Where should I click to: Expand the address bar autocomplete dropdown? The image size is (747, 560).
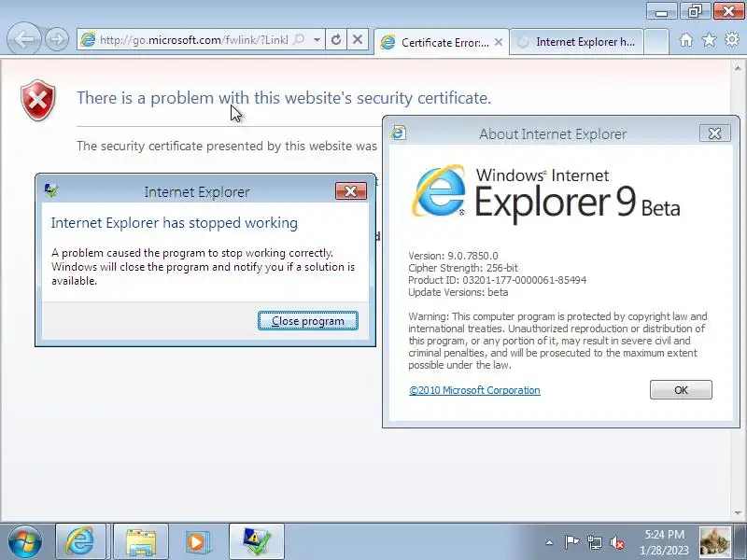(x=317, y=39)
